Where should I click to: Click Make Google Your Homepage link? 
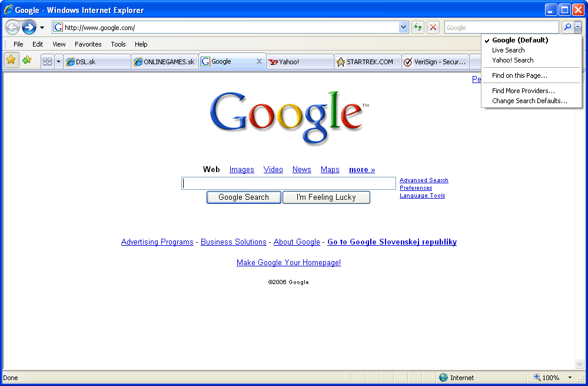289,263
